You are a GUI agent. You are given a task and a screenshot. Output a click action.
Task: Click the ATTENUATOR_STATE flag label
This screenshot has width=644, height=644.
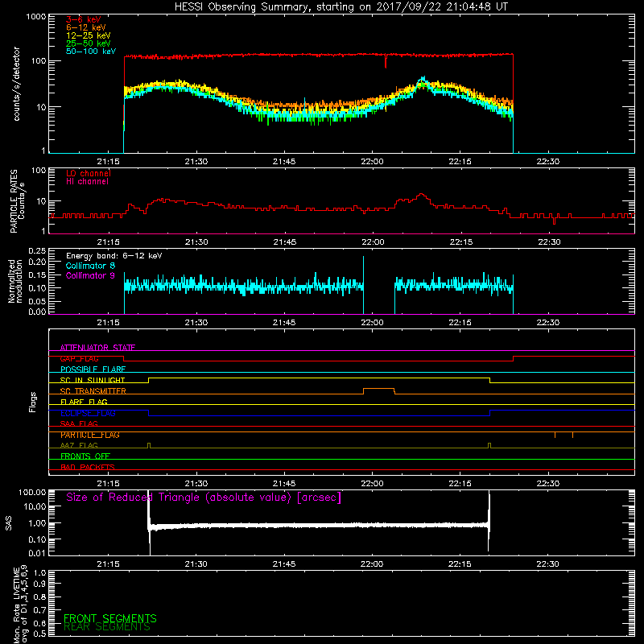[97, 348]
